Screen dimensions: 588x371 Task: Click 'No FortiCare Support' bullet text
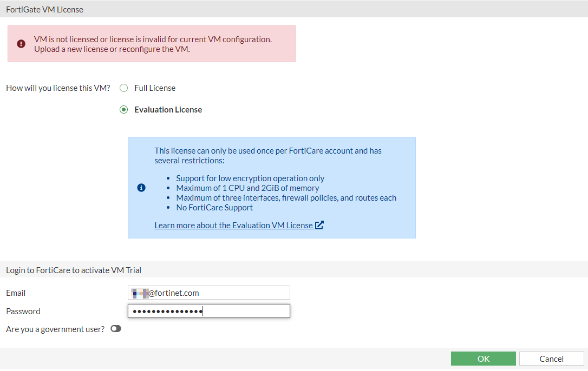click(x=214, y=208)
